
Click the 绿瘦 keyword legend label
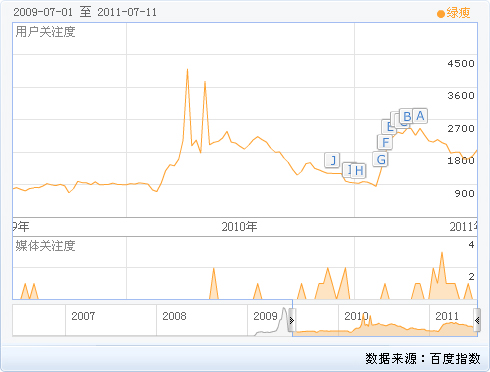(458, 13)
